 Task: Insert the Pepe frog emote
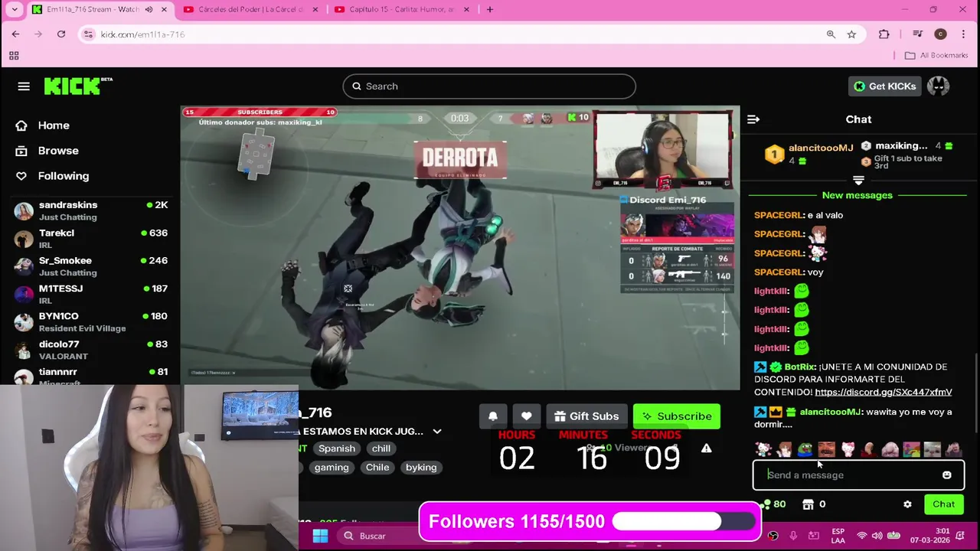pos(805,449)
